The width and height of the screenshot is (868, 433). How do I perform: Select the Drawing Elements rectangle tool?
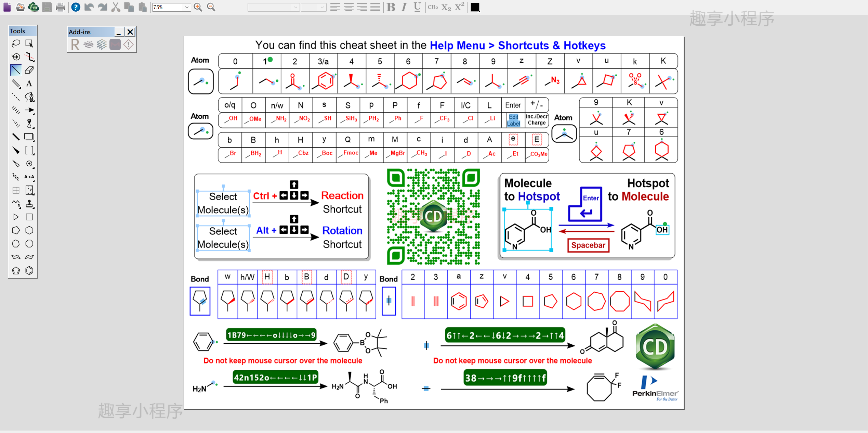29,137
